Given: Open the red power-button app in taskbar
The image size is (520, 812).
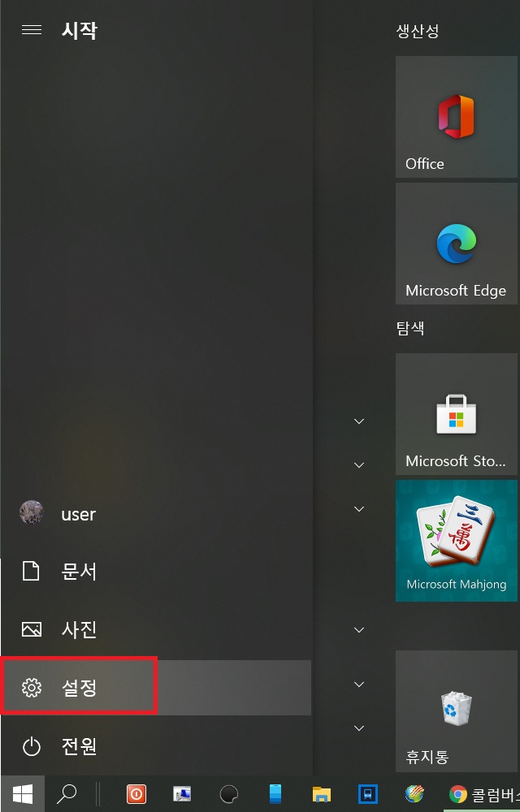Looking at the screenshot, I should (136, 794).
